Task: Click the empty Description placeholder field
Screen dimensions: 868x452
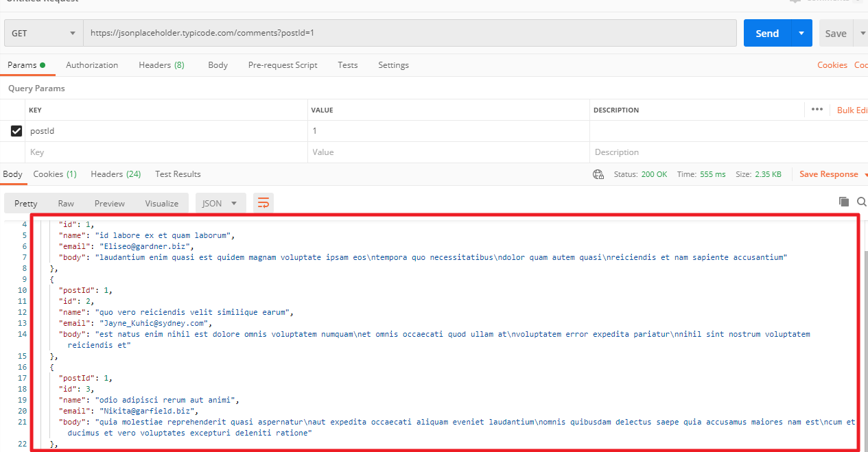Action: point(729,152)
